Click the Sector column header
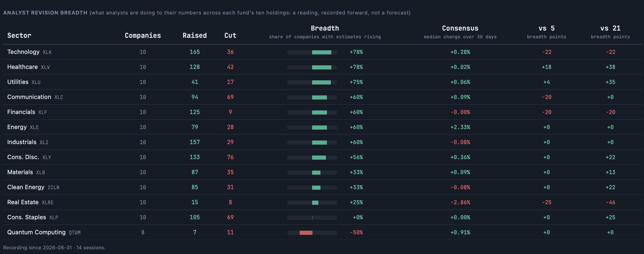This screenshot has width=644, height=254. click(19, 36)
